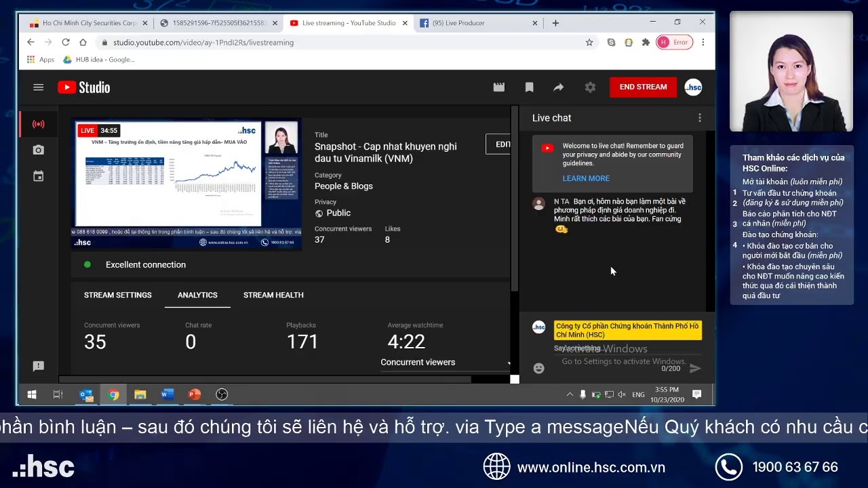
Task: Open the Chrome extensions puzzle icon
Action: [646, 42]
